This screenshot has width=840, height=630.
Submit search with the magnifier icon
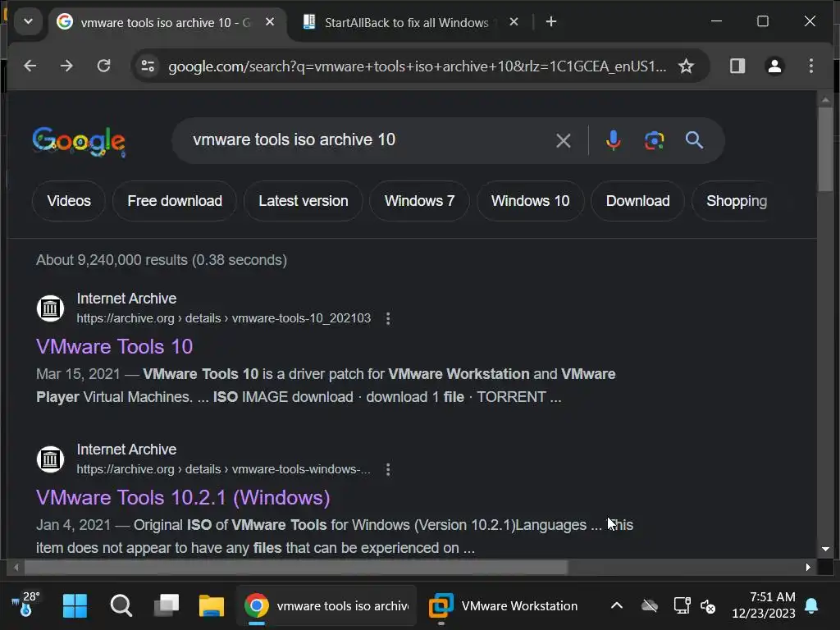pos(694,140)
